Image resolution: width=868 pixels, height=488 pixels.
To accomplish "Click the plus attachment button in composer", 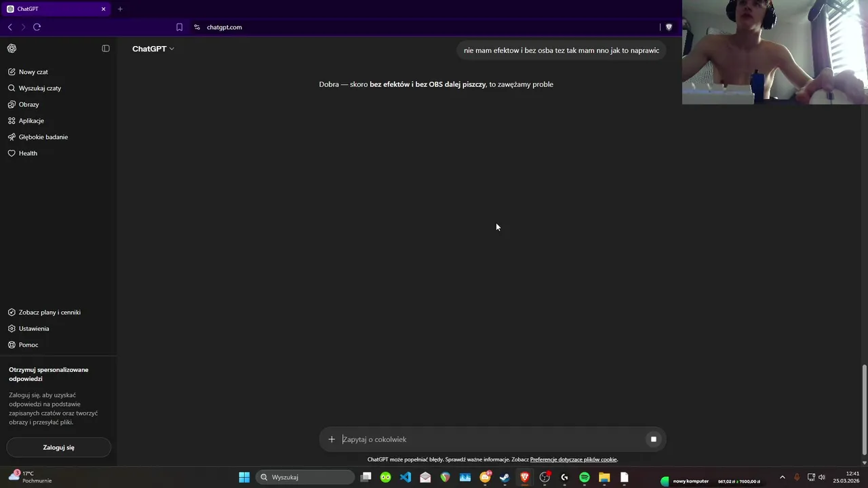I will (332, 439).
